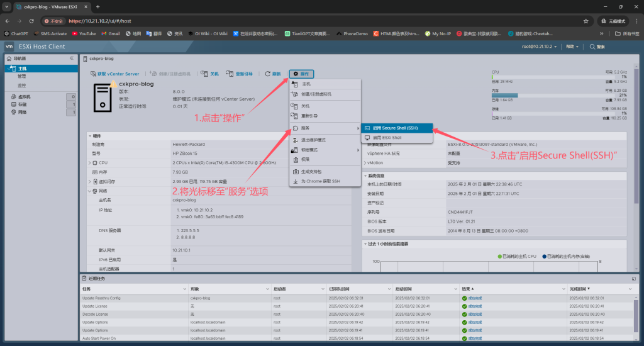The image size is (644, 346).
Task: Click the 操作 (Actions) gear button
Action: 301,74
